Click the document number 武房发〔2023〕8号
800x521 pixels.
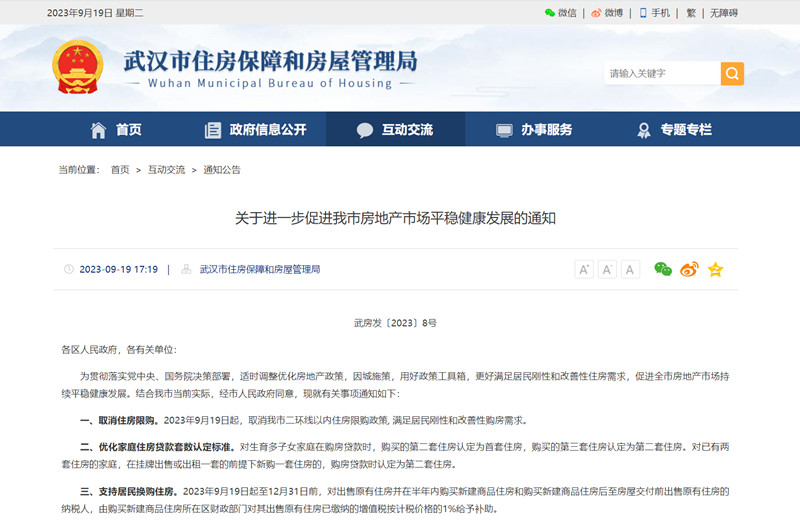click(x=395, y=323)
